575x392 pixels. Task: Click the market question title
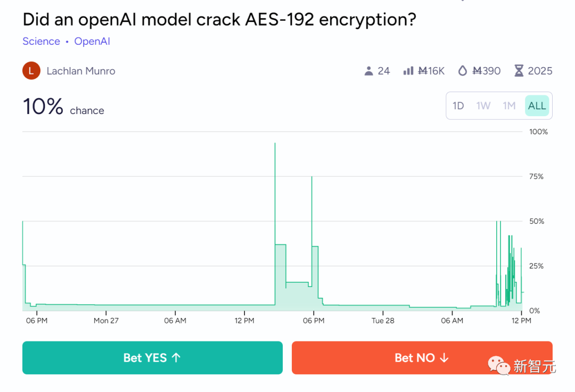219,20
